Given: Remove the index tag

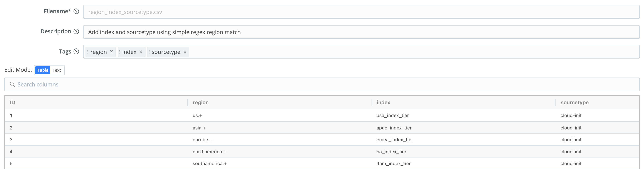Looking at the screenshot, I should 141,52.
